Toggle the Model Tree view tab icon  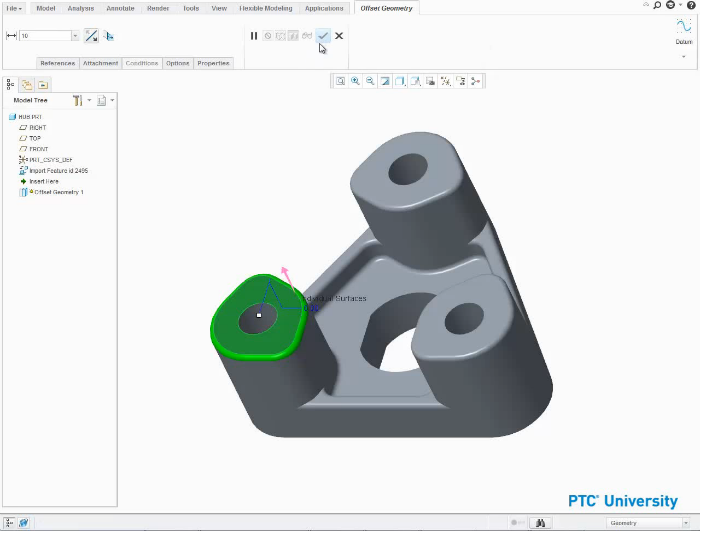click(11, 84)
